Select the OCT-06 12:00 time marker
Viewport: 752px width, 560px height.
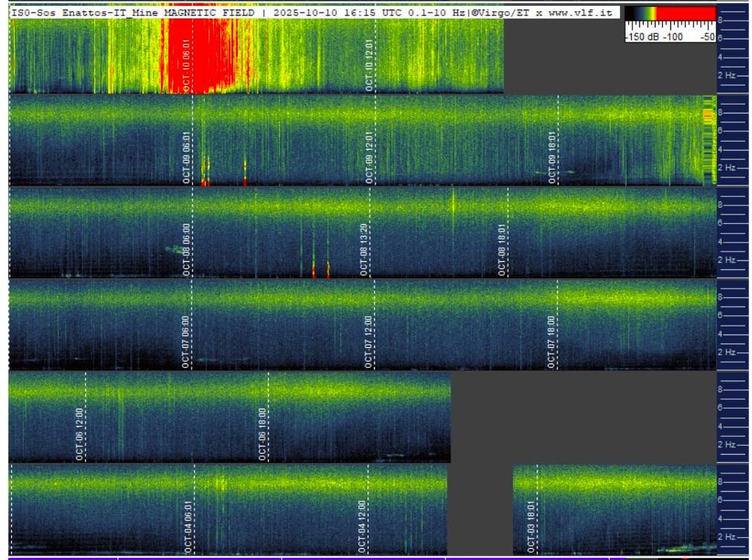(x=79, y=434)
